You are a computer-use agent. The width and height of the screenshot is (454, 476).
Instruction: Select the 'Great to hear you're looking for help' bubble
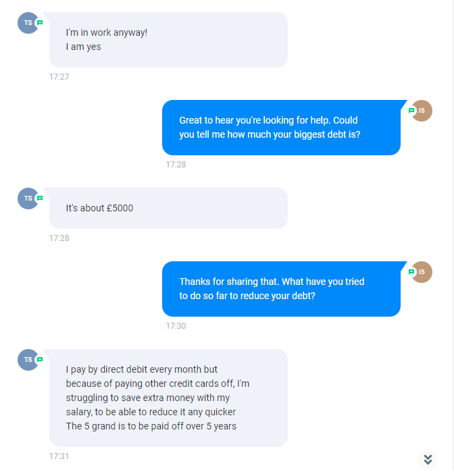tap(281, 128)
